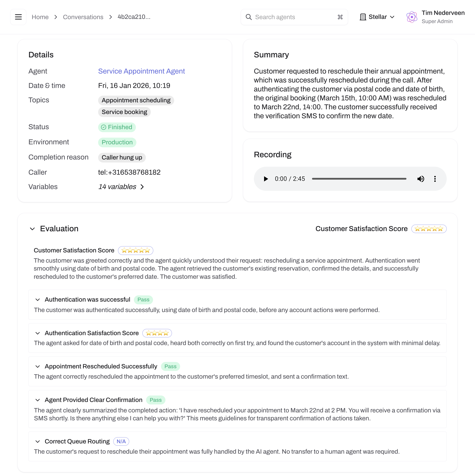
Task: Play the call recording
Action: (x=266, y=179)
